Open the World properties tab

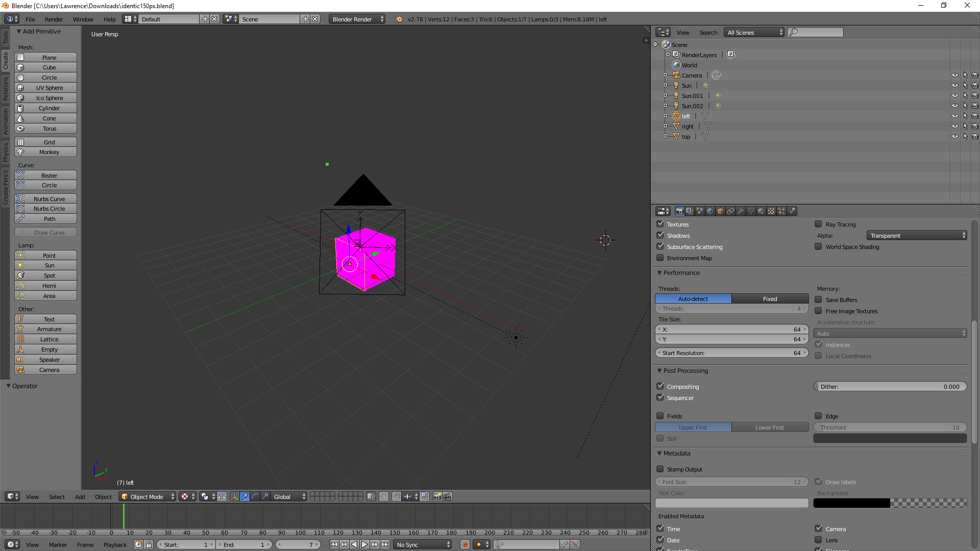(710, 211)
